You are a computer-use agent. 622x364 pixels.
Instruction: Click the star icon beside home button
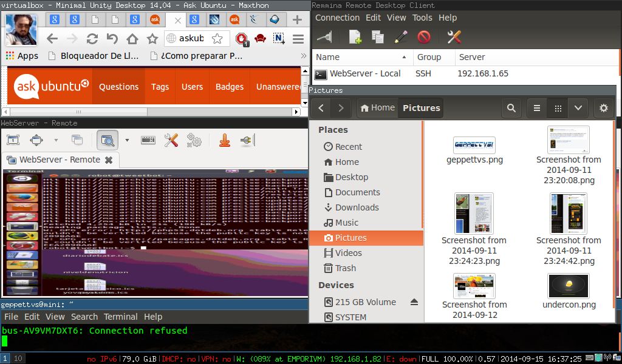coord(152,38)
